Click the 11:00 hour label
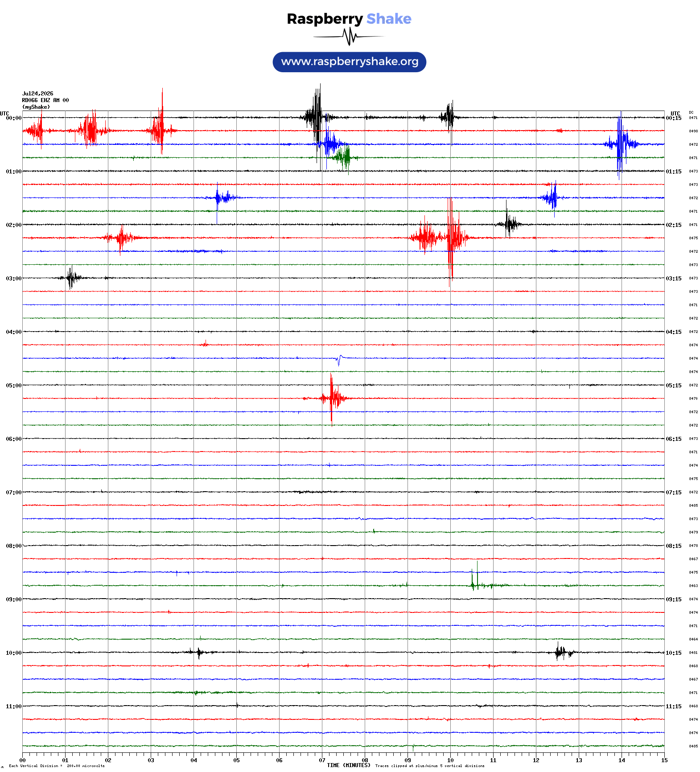700x772 pixels. point(14,706)
